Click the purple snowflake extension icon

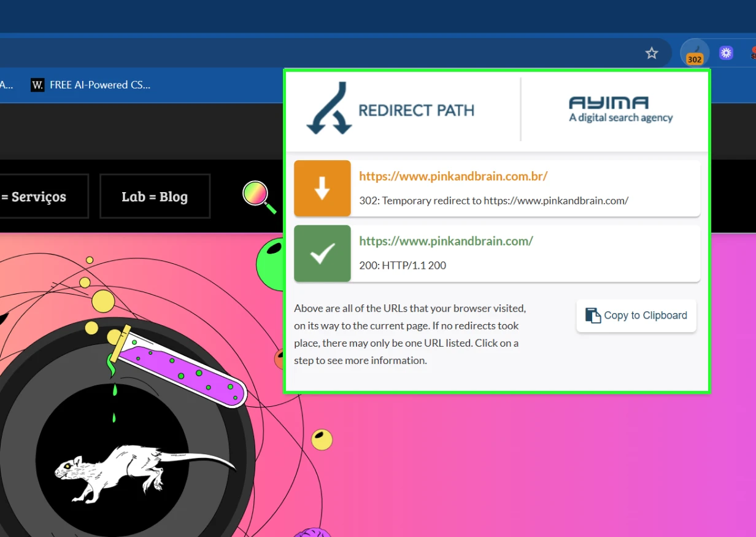coord(727,53)
